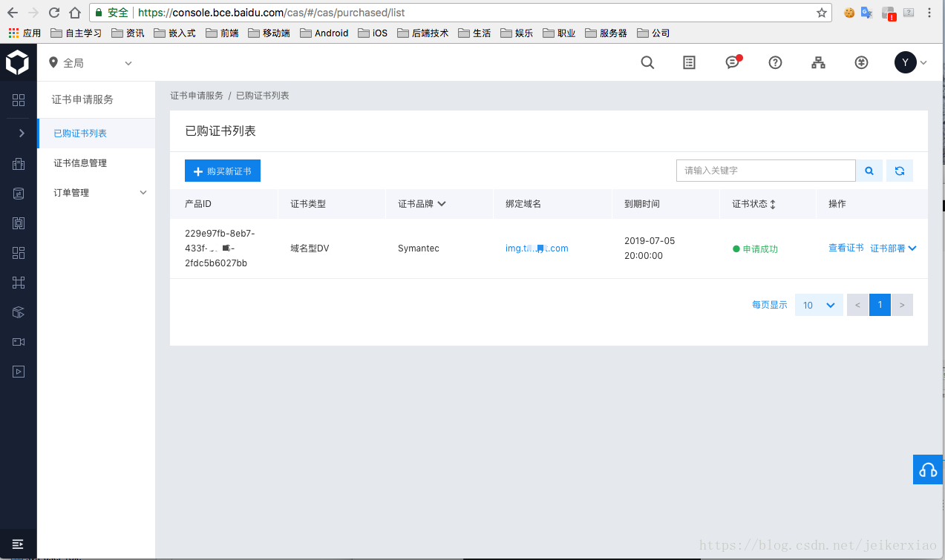Go to previous page in pagination
The width and height of the screenshot is (945, 560).
point(857,305)
